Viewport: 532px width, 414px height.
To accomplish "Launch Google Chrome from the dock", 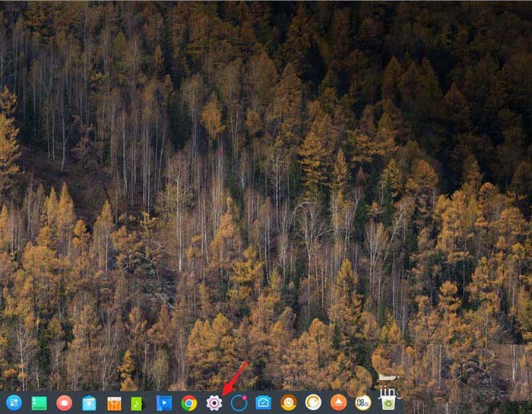I will (189, 403).
